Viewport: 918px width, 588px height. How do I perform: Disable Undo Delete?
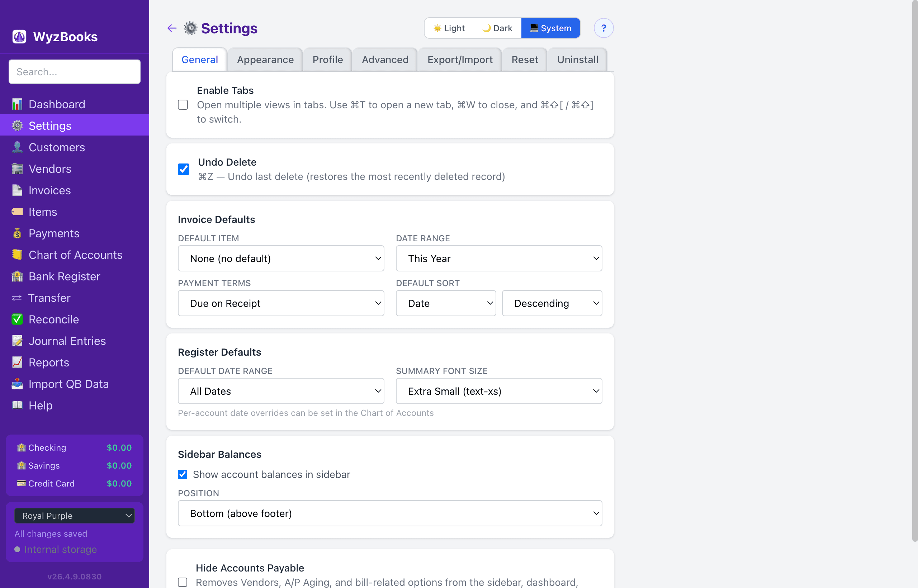coord(183,169)
